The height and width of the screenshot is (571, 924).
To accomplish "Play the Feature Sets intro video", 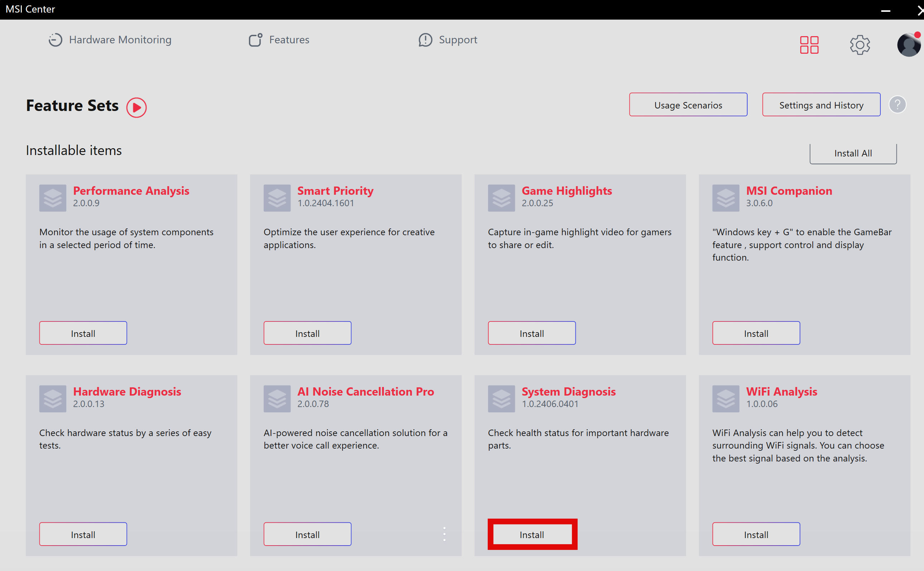I will tap(136, 107).
